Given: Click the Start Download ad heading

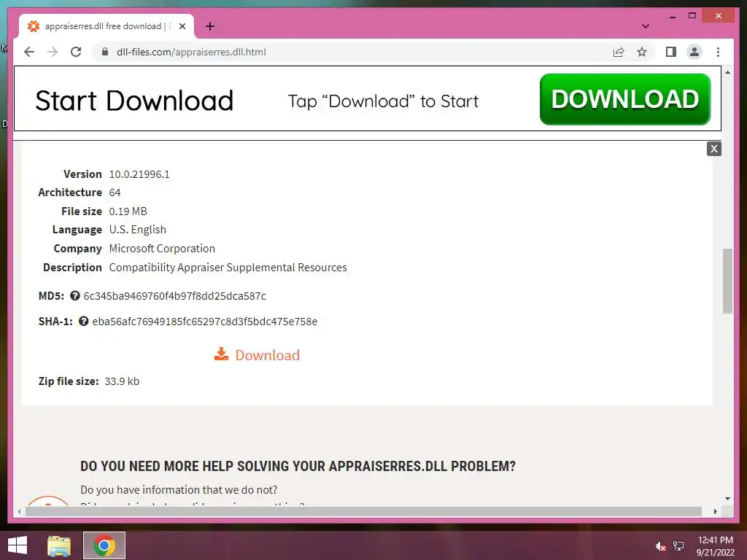Looking at the screenshot, I should 134,101.
